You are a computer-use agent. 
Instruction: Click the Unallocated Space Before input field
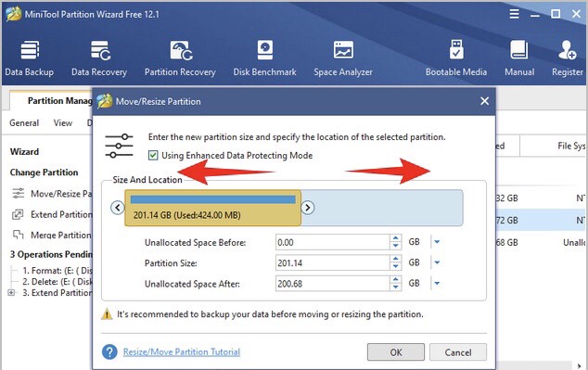(333, 242)
